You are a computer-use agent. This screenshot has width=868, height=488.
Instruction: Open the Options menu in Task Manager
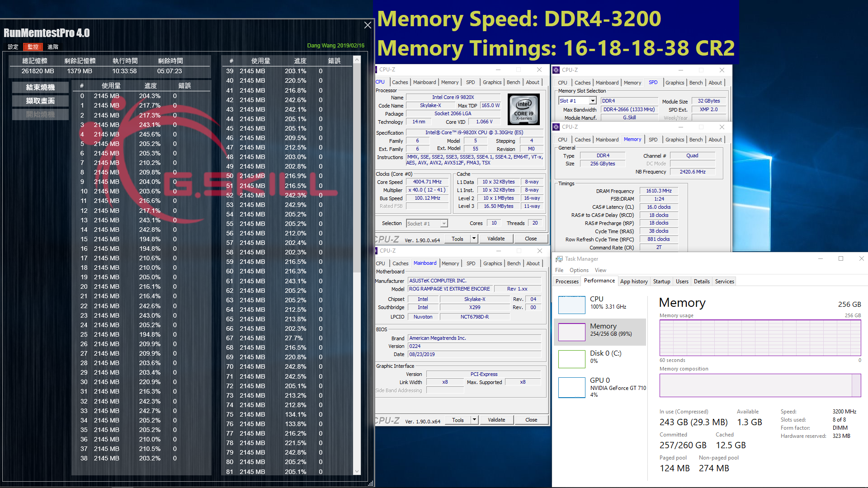579,270
